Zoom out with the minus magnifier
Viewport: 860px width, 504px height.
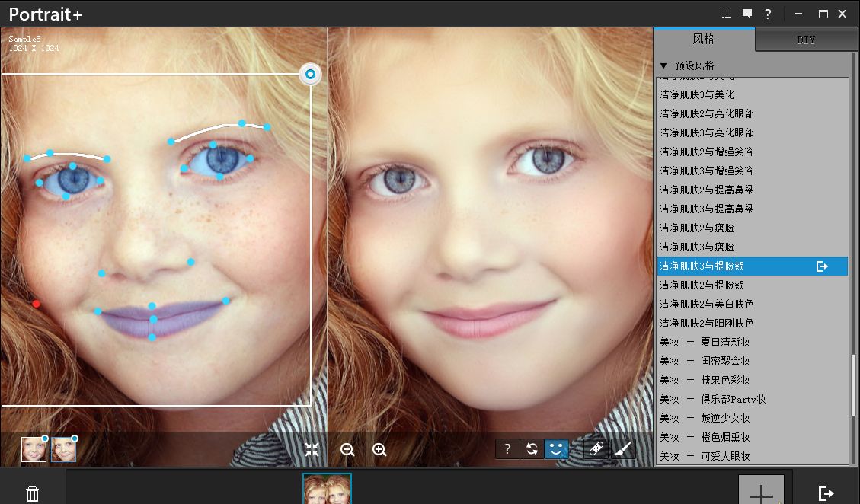pos(347,449)
